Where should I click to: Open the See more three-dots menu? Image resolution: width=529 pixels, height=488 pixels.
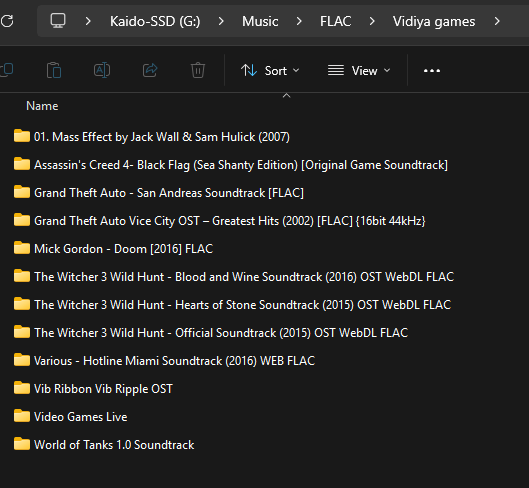[432, 71]
